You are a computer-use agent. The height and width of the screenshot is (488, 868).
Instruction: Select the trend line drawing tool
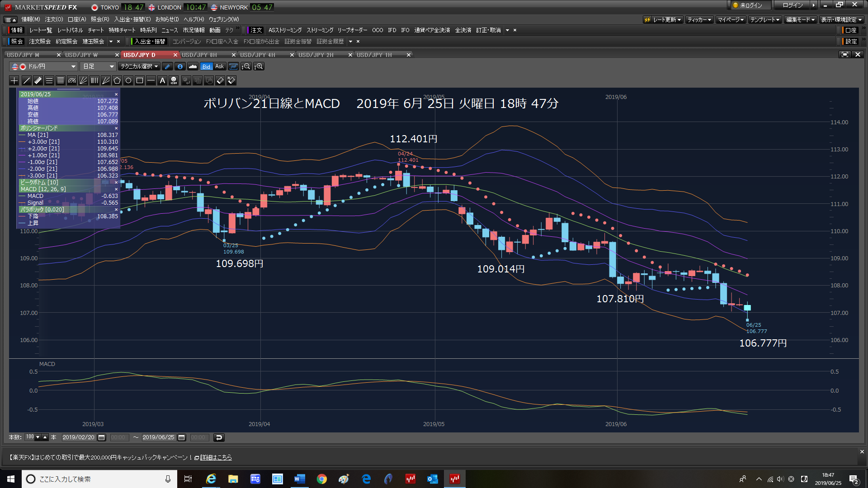(27, 80)
